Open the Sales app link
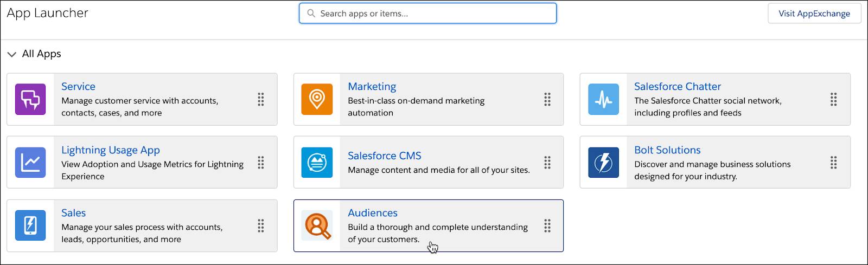 73,213
